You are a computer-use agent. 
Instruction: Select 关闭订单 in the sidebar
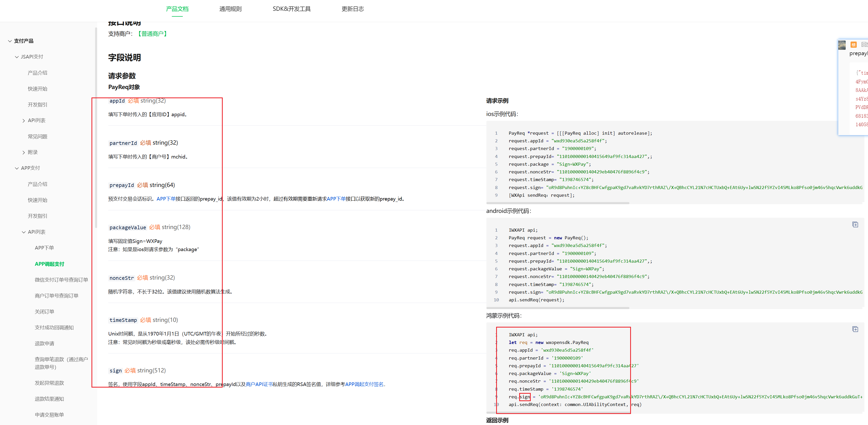[x=44, y=312]
